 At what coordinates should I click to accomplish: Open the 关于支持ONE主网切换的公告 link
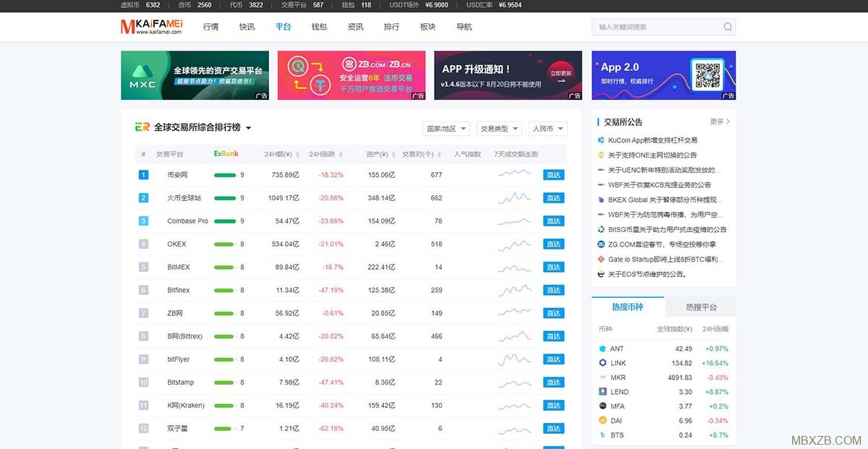coord(652,155)
